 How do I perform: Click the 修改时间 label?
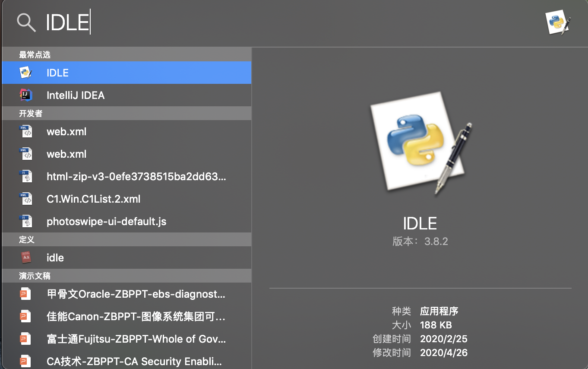point(392,353)
